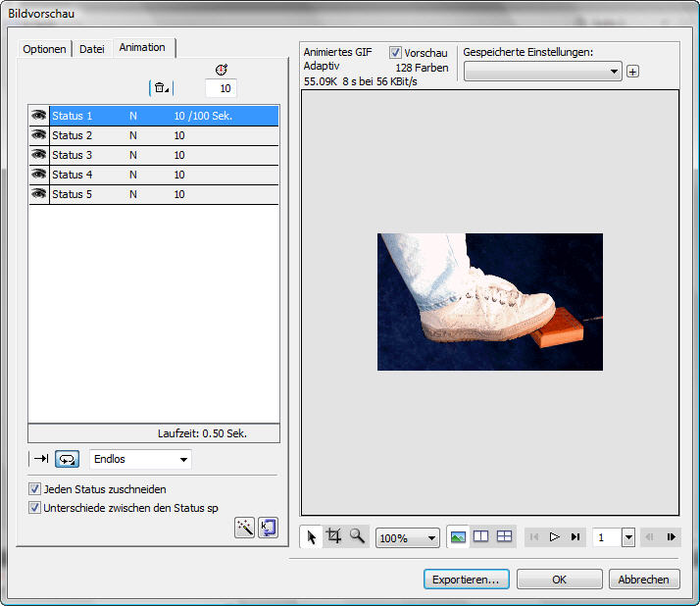700x606 pixels.
Task: Hide Status 5 frame eye icon
Action: pyautogui.click(x=39, y=194)
